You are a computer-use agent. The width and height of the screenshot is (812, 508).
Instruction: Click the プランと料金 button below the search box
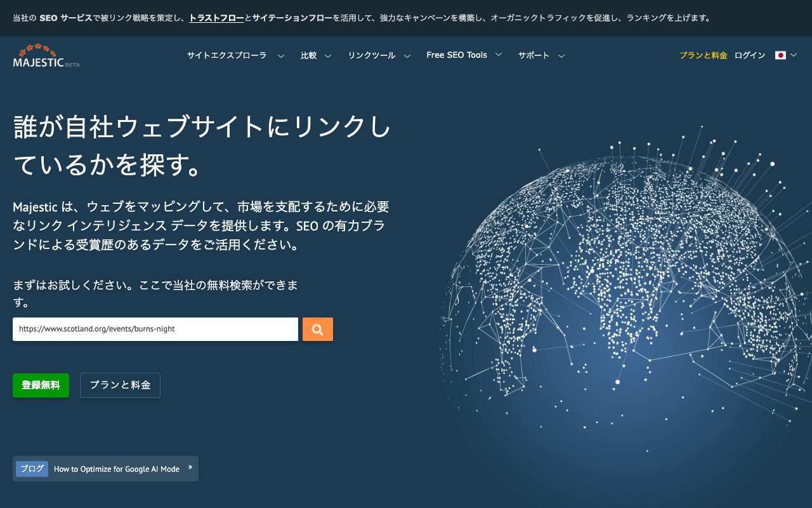tap(120, 385)
